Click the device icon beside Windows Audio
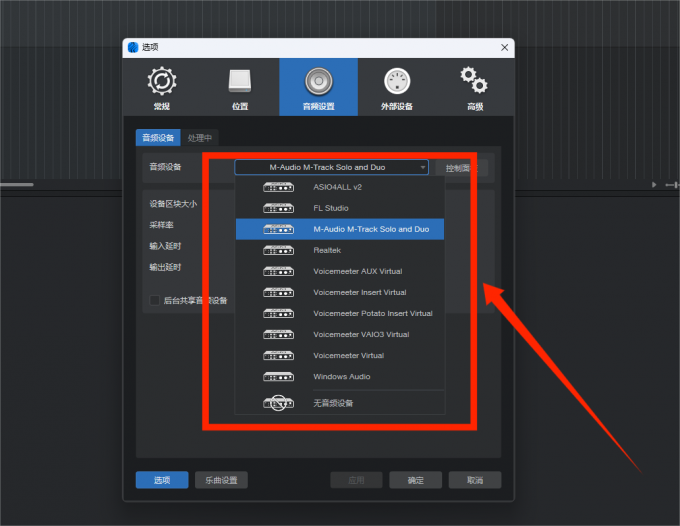680x526 pixels. (278, 376)
